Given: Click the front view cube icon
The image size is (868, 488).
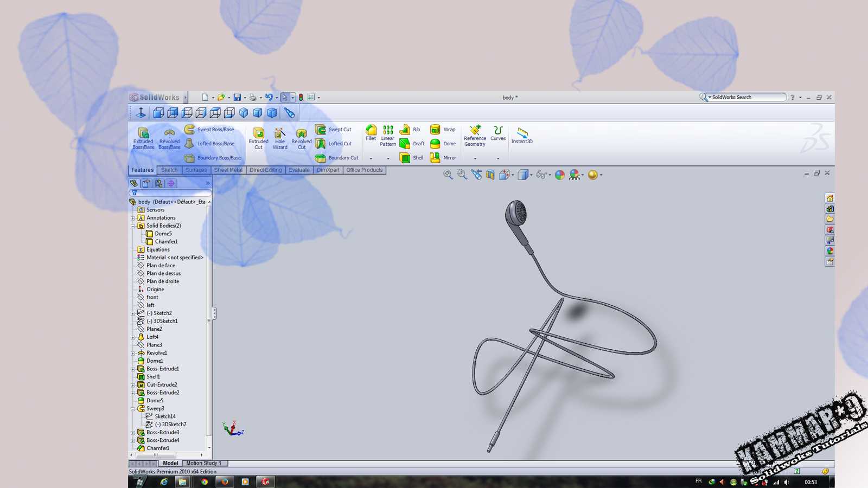Looking at the screenshot, I should (158, 113).
